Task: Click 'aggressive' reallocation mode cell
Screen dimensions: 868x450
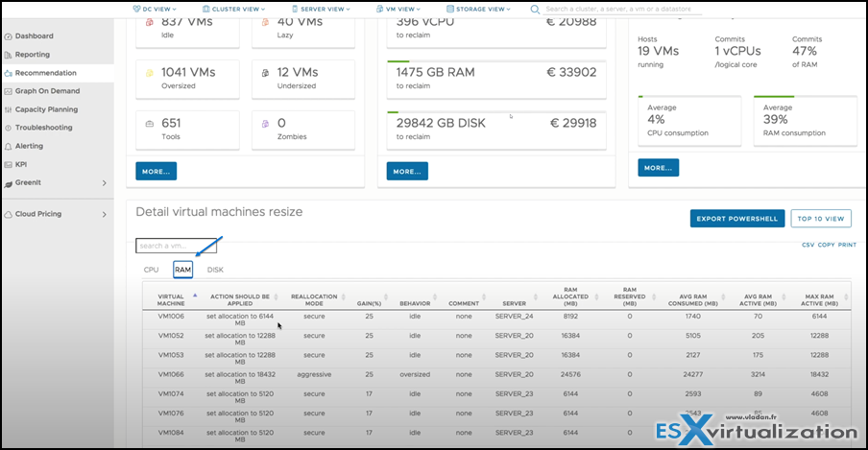Action: coord(314,375)
